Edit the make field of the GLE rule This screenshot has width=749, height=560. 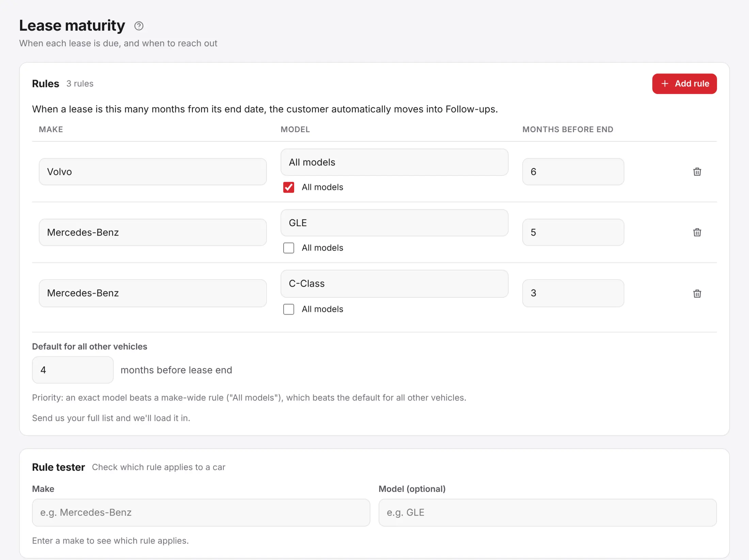point(153,232)
